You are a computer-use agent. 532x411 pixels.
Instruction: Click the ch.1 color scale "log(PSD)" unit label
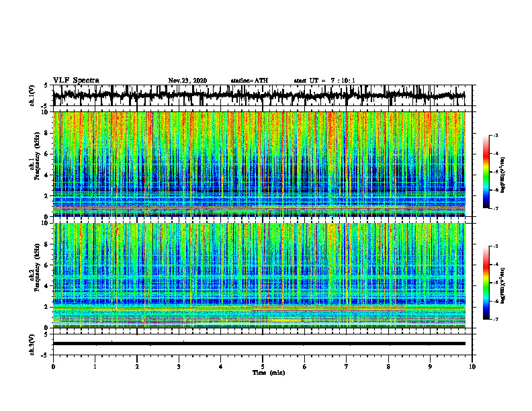pyautogui.click(x=503, y=175)
